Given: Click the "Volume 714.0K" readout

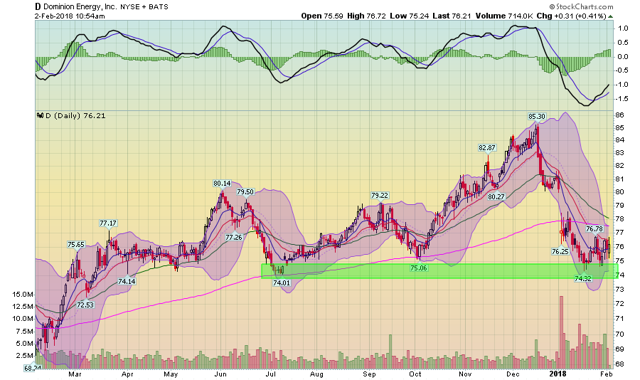Looking at the screenshot, I should click(504, 16).
